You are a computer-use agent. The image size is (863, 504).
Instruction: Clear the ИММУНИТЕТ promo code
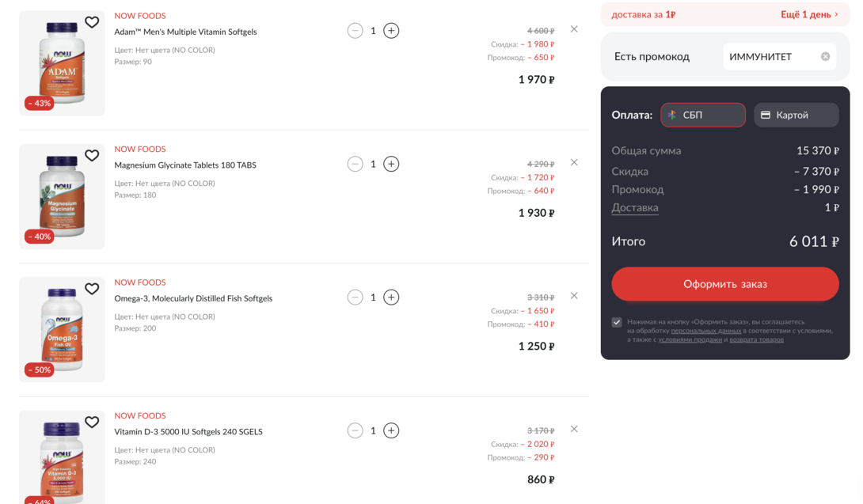pyautogui.click(x=825, y=56)
